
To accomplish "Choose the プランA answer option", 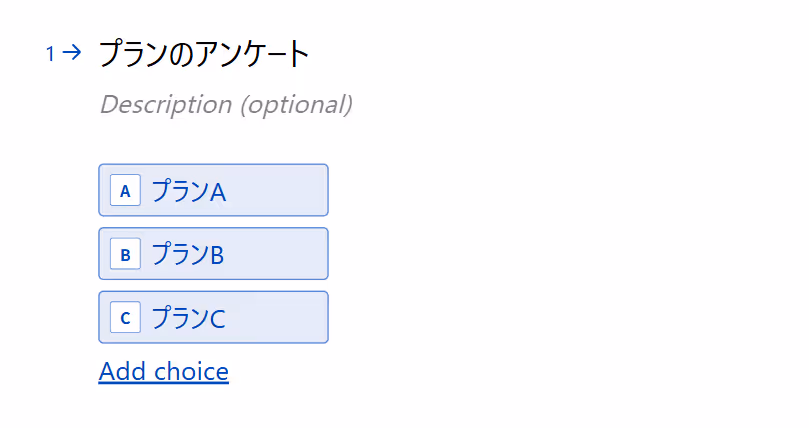I will (213, 190).
